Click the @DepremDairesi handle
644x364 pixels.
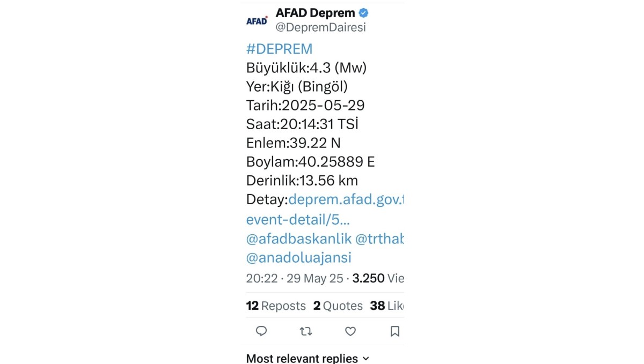(x=320, y=27)
